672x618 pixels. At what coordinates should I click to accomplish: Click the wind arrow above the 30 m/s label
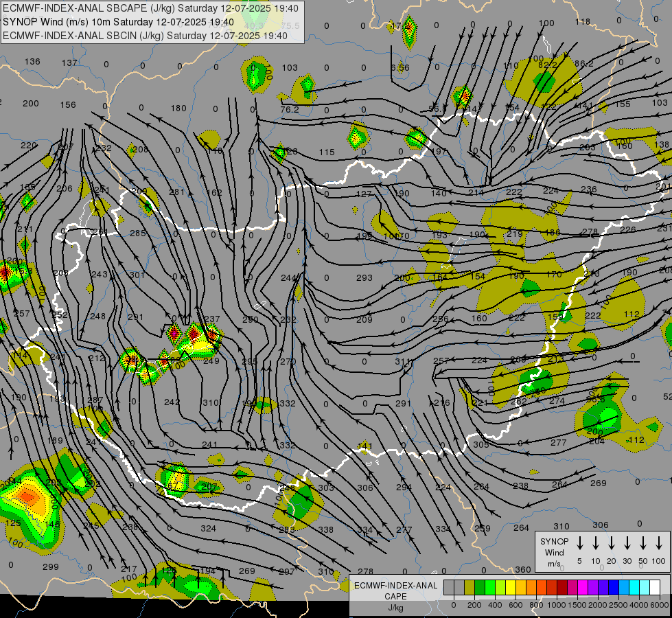click(x=627, y=543)
